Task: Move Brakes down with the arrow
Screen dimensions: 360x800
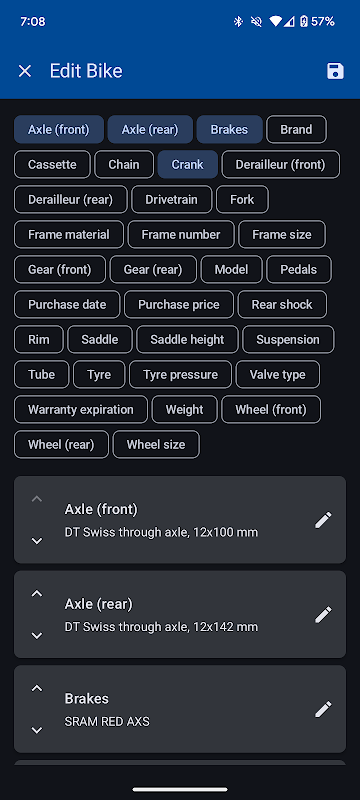Action: click(x=37, y=730)
